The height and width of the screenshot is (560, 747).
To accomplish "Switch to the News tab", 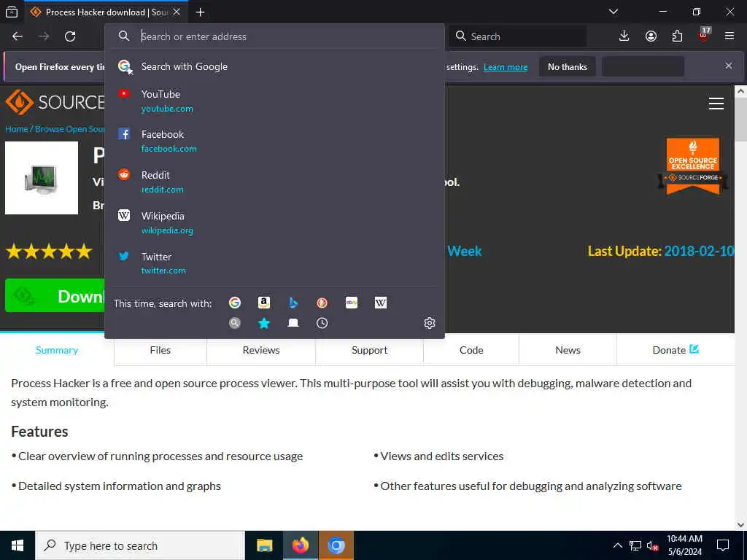I will pos(568,350).
